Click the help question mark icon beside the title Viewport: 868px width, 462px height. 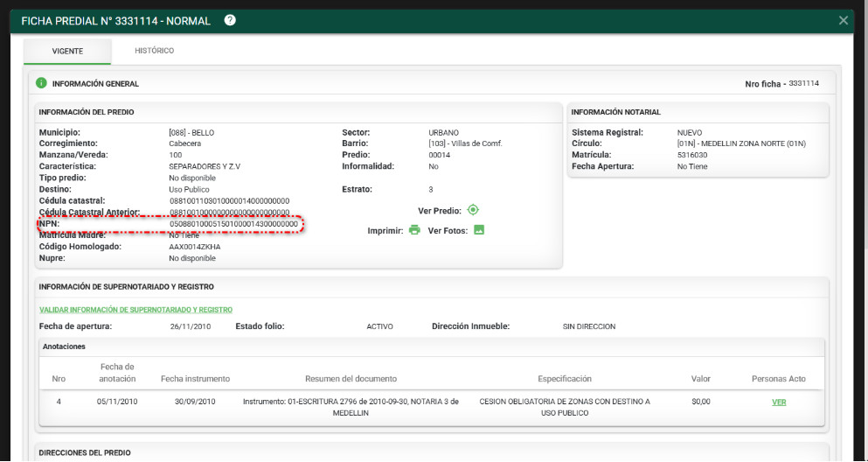pyautogui.click(x=230, y=20)
